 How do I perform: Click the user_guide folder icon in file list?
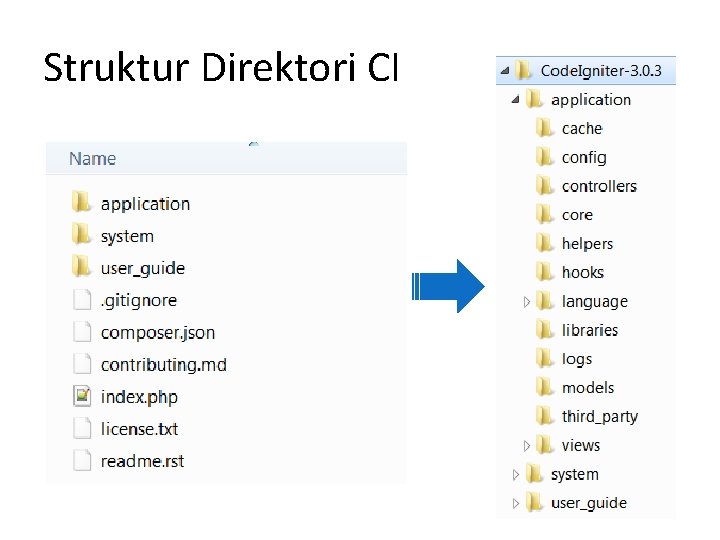(81, 267)
